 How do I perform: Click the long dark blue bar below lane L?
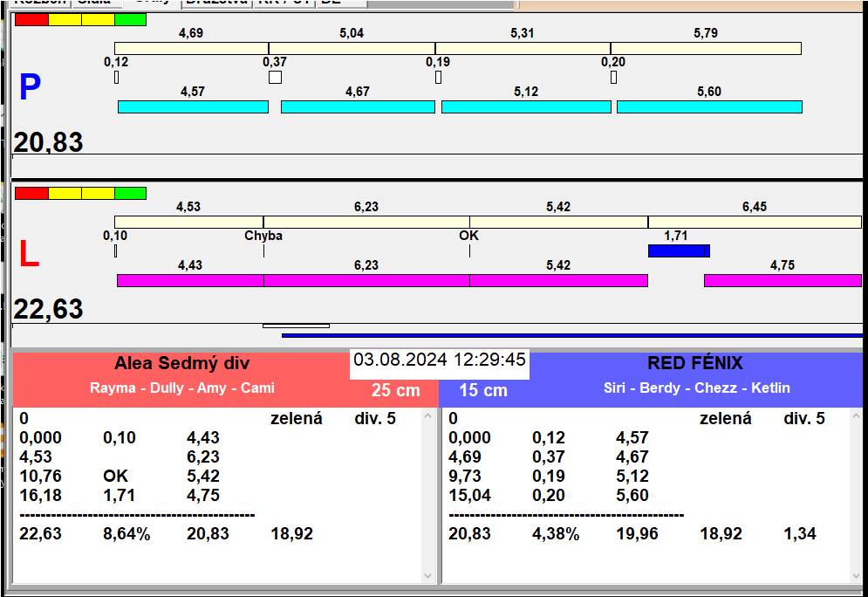pos(572,335)
